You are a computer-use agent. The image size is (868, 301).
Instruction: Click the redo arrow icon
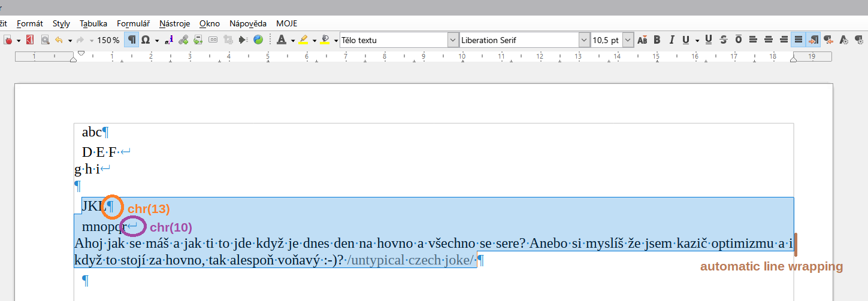80,40
